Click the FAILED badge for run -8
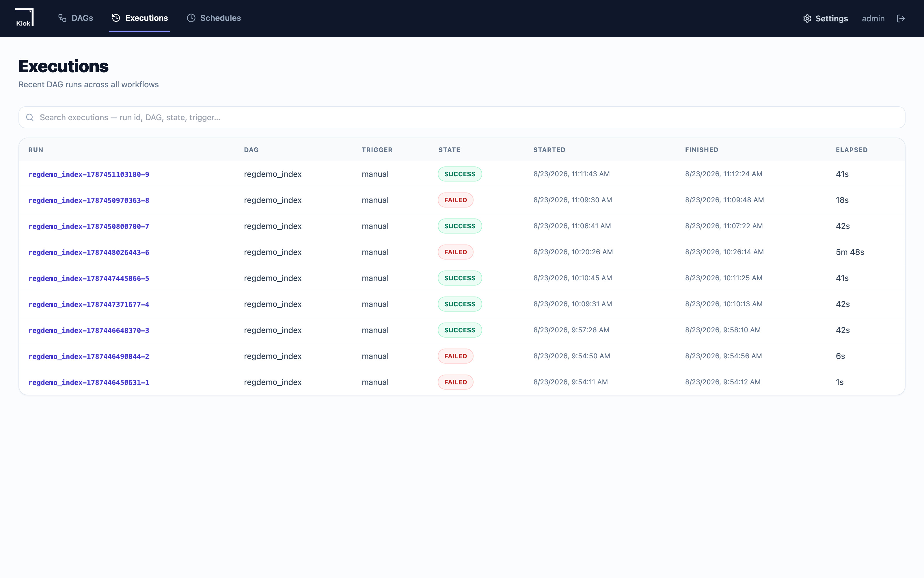924x578 pixels. point(456,200)
